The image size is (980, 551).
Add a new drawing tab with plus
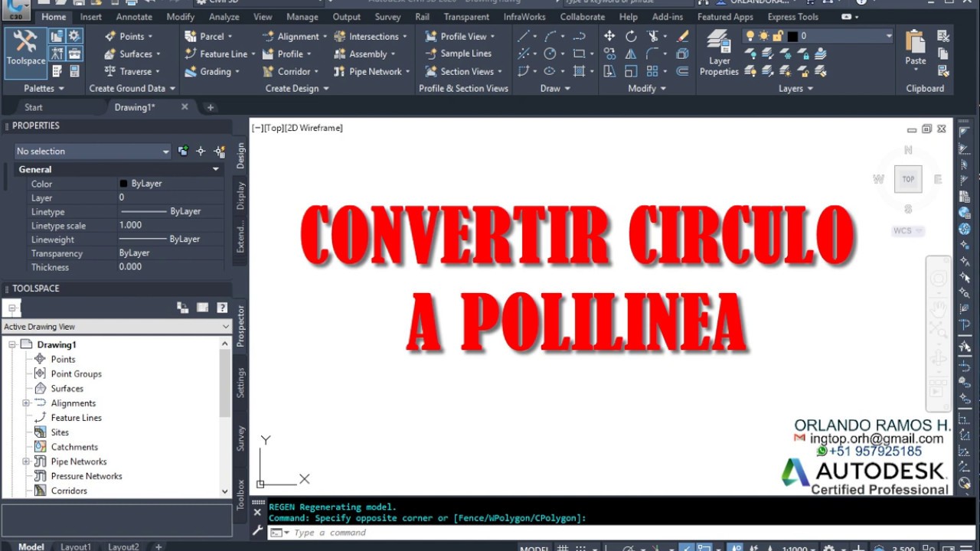point(211,107)
